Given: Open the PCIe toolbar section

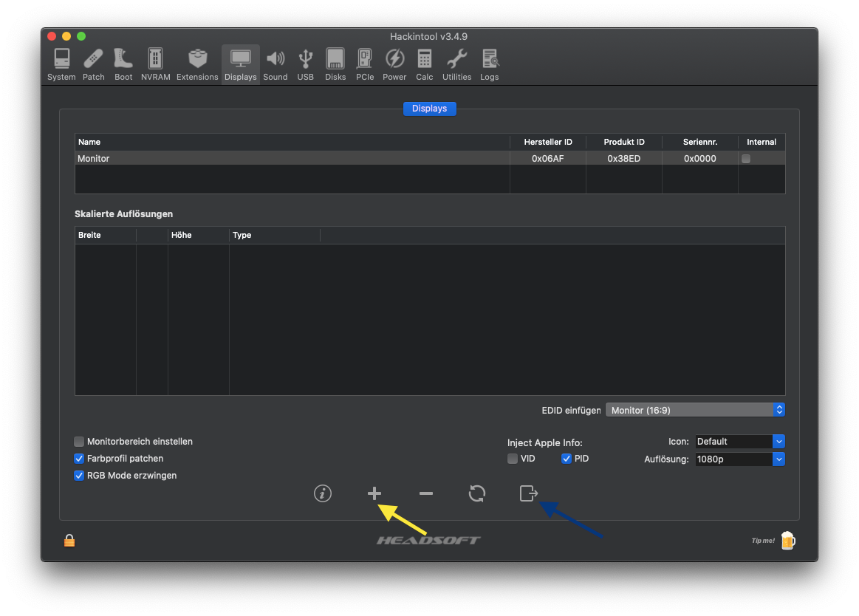Looking at the screenshot, I should [x=365, y=65].
